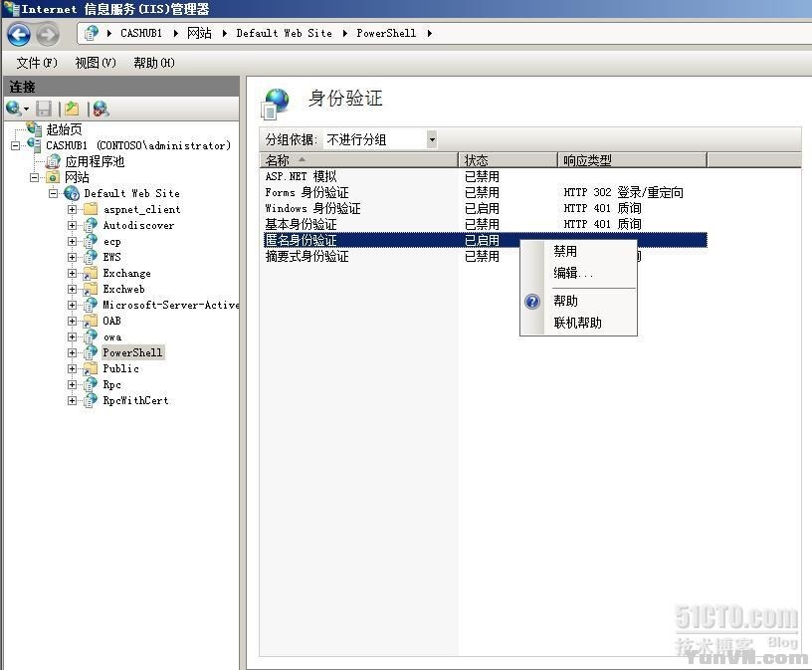Click the Autodiscover application icon

(91, 225)
